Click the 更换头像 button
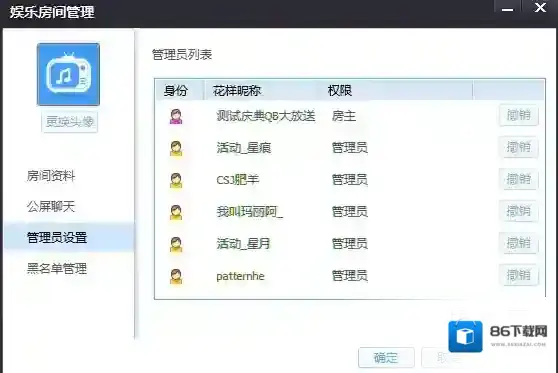The image size is (558, 373). coord(70,122)
